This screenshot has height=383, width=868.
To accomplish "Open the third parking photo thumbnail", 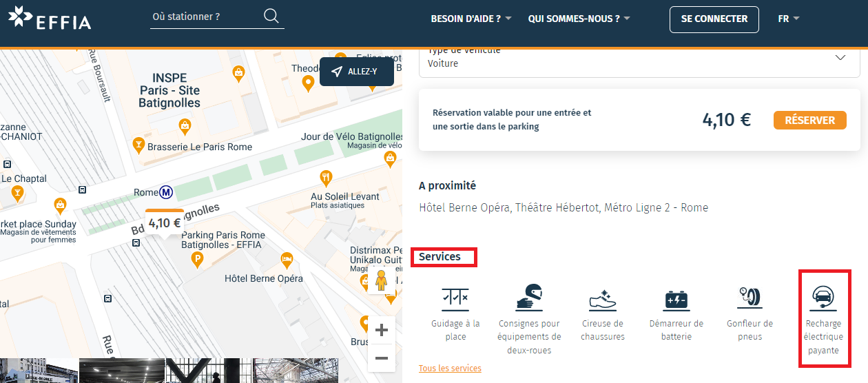I will click(209, 371).
